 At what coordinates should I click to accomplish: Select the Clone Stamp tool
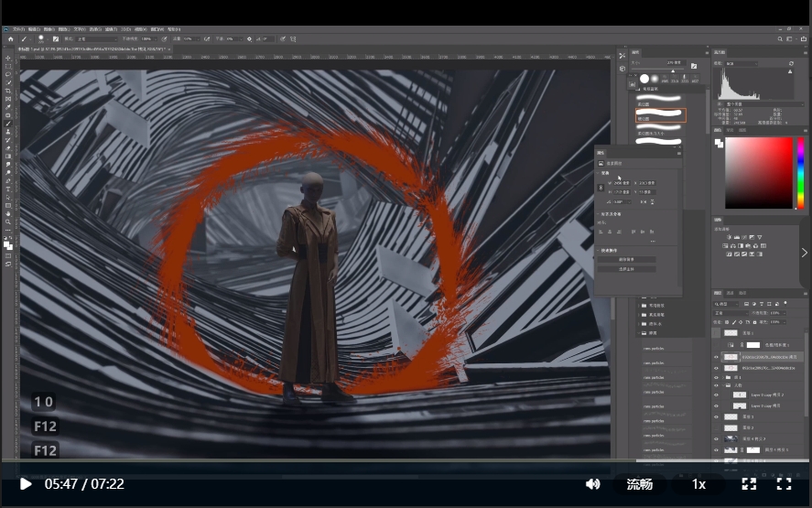pos(7,132)
